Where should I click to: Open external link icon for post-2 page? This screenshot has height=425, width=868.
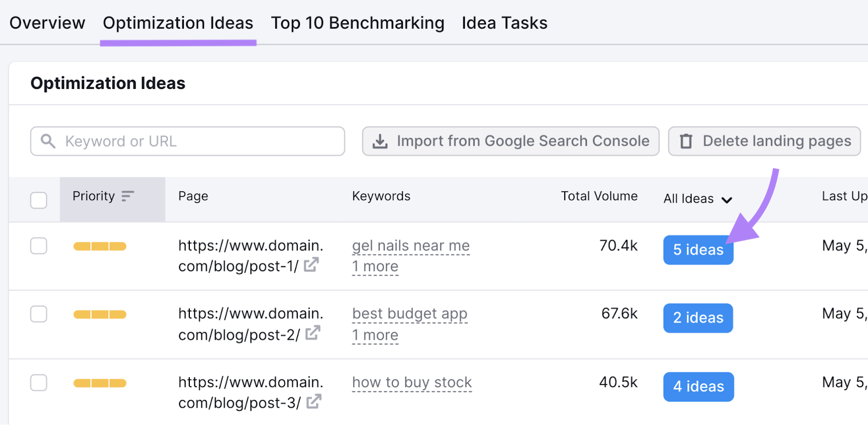coord(312,333)
